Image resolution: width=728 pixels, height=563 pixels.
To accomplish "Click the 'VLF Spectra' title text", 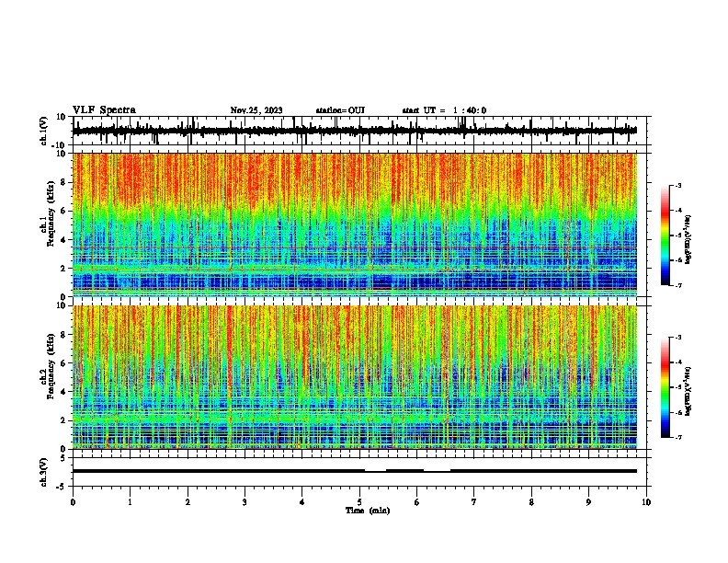I will [x=104, y=110].
